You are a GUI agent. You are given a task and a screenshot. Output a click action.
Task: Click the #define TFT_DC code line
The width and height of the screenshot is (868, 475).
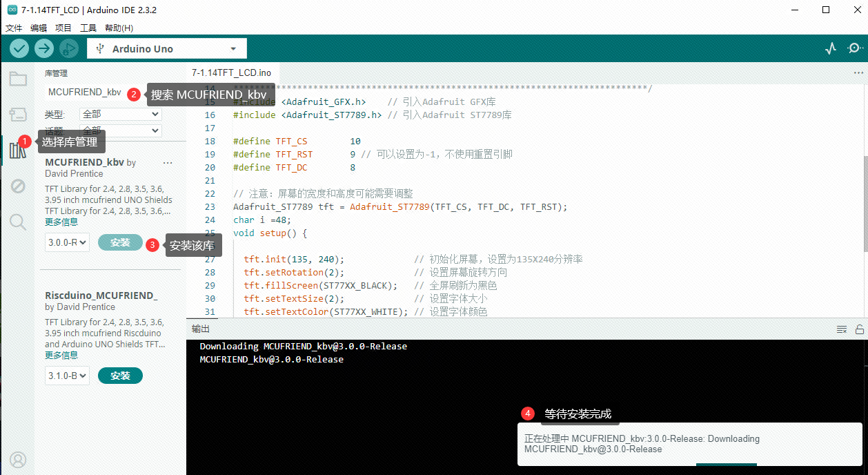click(295, 167)
